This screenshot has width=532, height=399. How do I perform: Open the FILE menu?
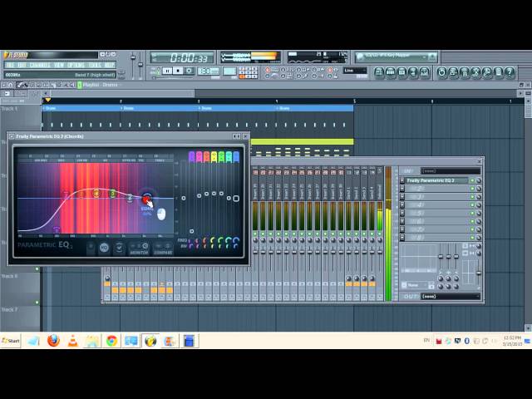9,65
